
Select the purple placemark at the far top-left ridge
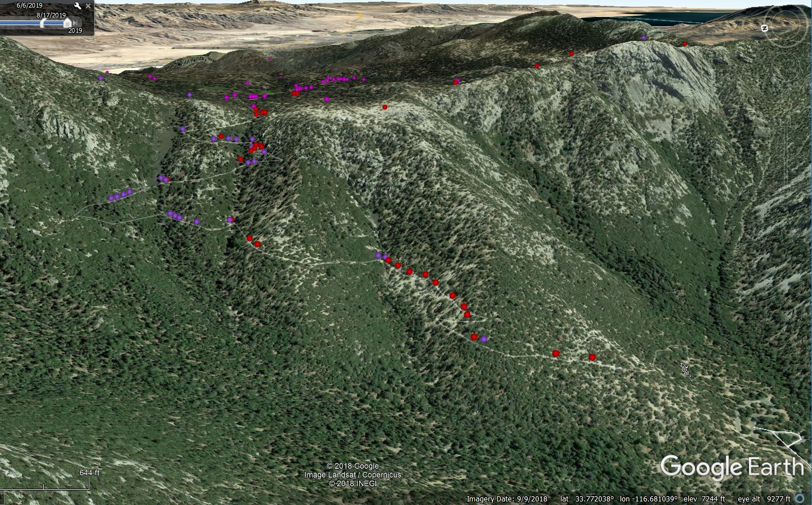point(100,78)
